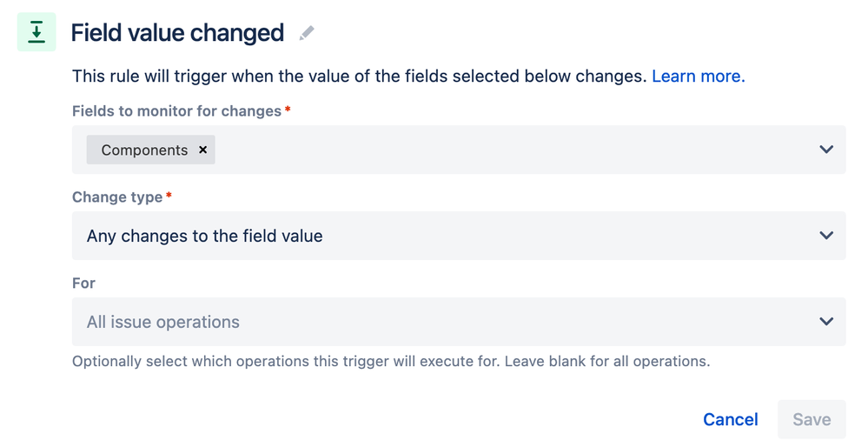
Task: Click the 'Field value changed' title
Action: click(x=177, y=33)
